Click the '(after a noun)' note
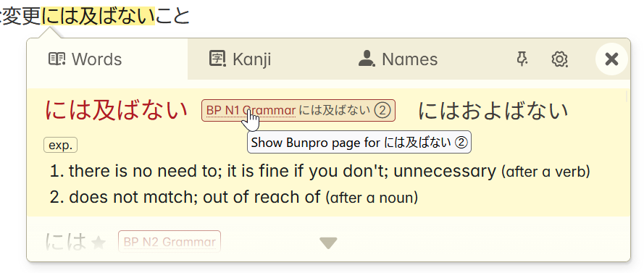Viewport: 644px width, 273px height. [372, 198]
